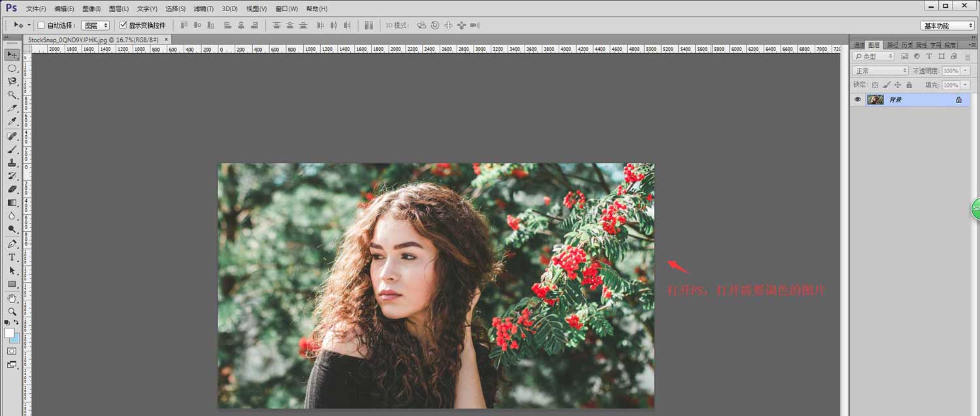Toggle Quick Mask mode icon
Viewport: 980px width, 416px height.
(x=12, y=351)
